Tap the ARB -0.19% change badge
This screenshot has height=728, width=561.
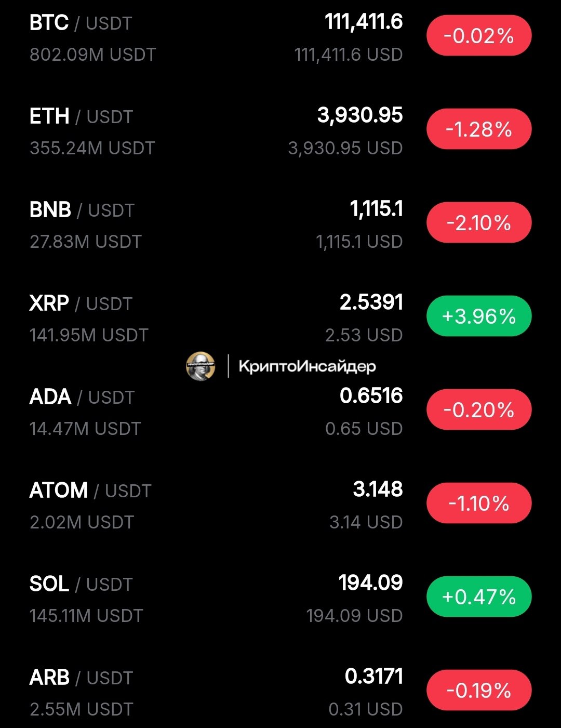479,691
